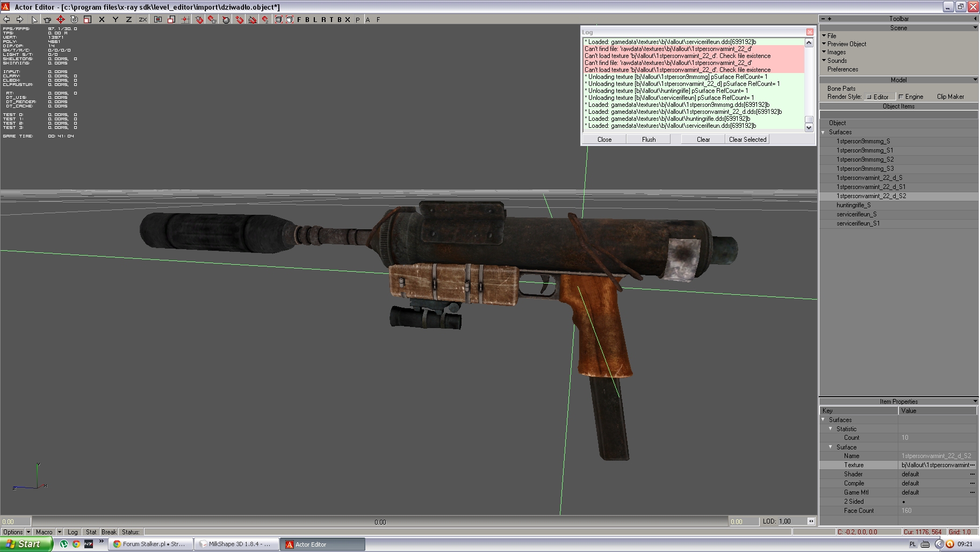Open the Clip Maker
The width and height of the screenshot is (980, 552).
pyautogui.click(x=950, y=97)
